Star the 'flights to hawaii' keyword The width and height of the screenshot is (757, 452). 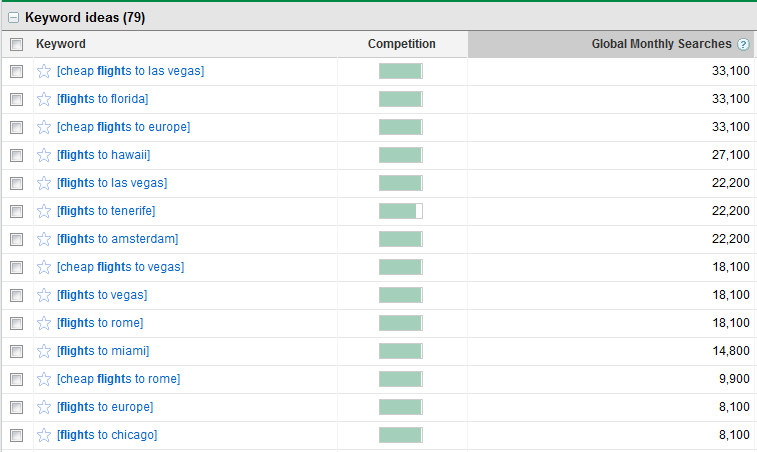44,155
